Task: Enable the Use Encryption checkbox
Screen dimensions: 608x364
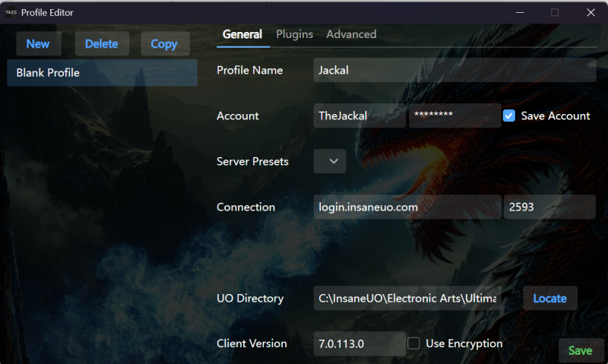Action: click(x=413, y=343)
